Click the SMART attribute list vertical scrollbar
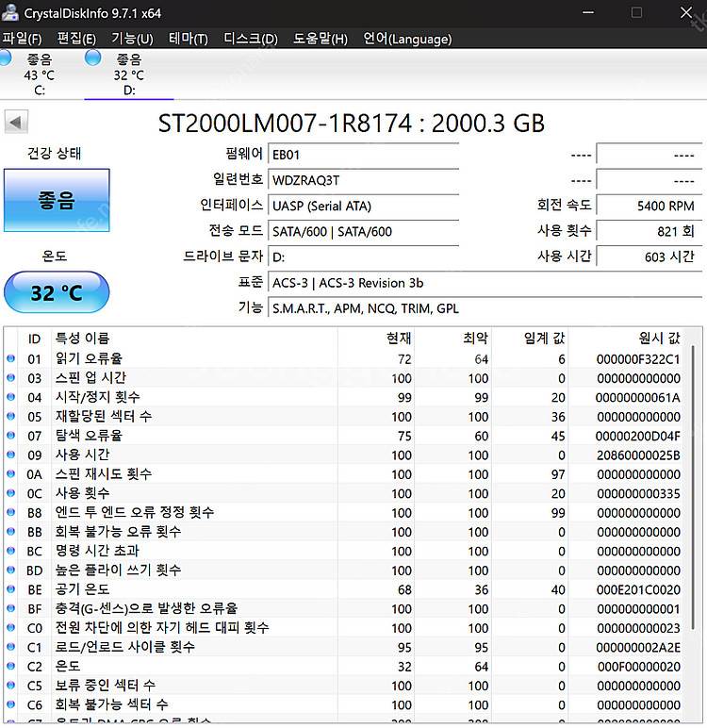This screenshot has height=728, width=707. [693, 488]
